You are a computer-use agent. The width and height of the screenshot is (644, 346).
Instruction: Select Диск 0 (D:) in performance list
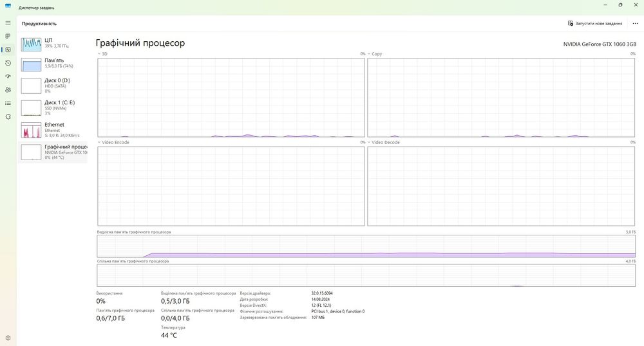coord(53,86)
